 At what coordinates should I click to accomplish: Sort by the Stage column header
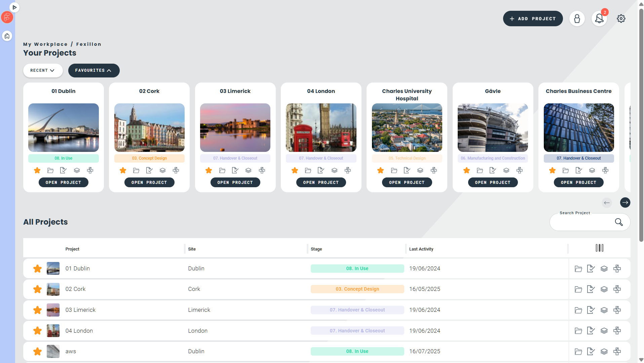click(316, 249)
